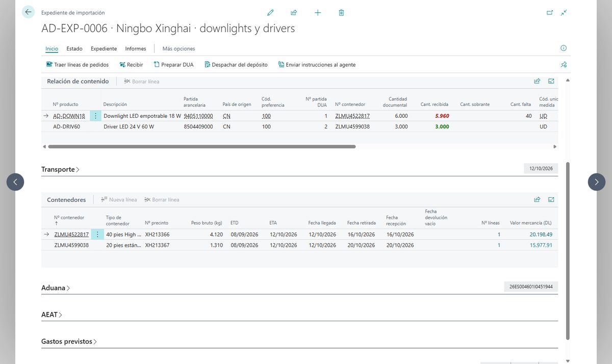Open row menu for AD-DOWN18 line
Image resolution: width=612 pixels, height=364 pixels.
(96, 116)
